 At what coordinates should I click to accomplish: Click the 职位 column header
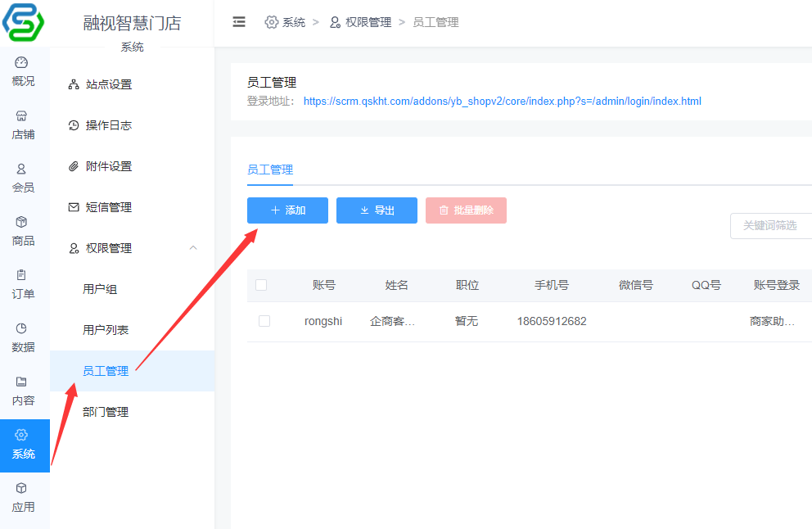467,285
